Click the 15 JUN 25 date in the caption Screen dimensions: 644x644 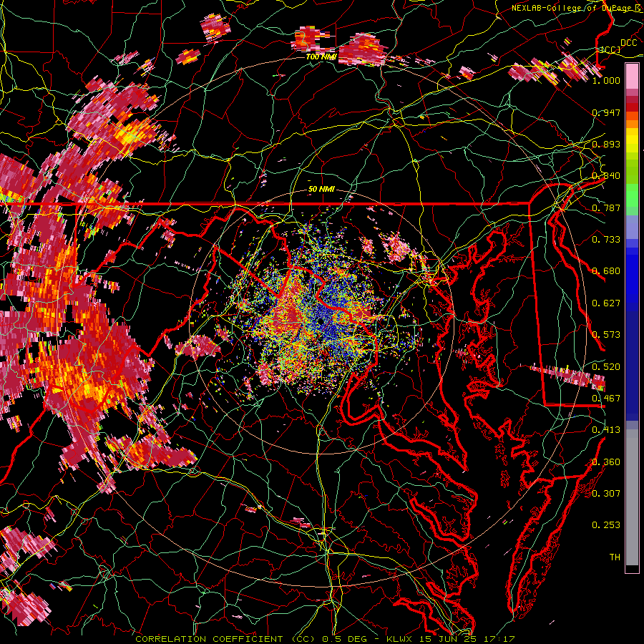coord(447,639)
